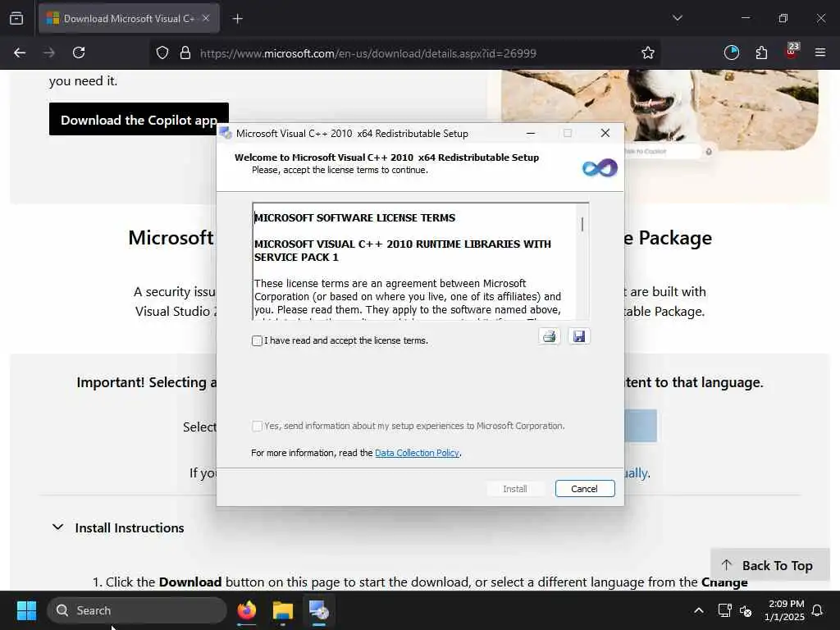840x630 pixels.
Task: Open a new Firefox tab
Action: (237, 19)
